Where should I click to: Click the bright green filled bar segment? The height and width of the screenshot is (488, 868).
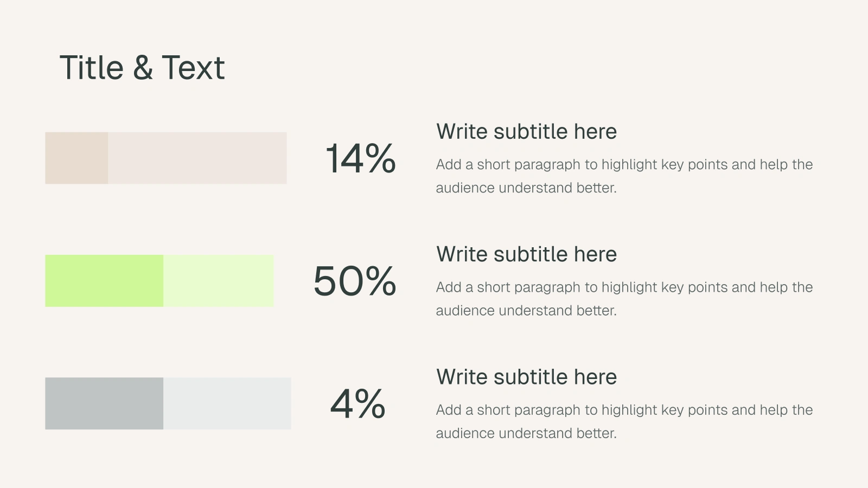pos(104,281)
